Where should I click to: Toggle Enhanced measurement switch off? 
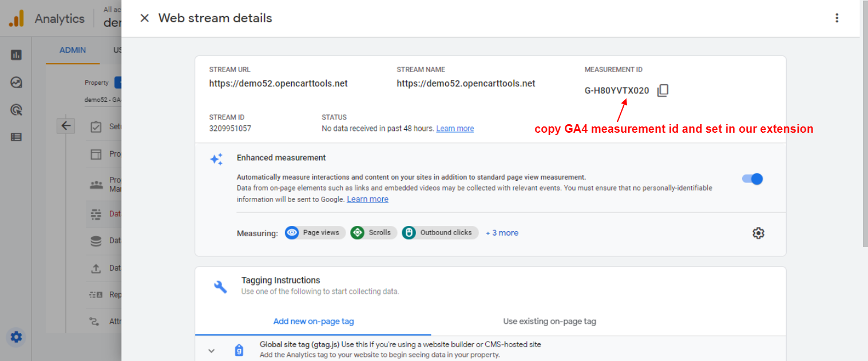752,179
